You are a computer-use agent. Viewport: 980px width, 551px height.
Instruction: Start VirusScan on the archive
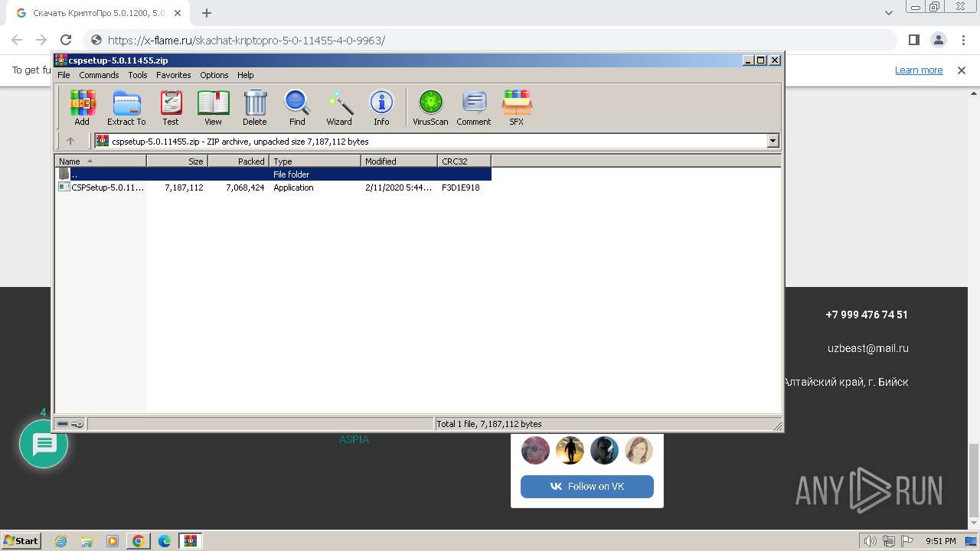[x=430, y=107]
